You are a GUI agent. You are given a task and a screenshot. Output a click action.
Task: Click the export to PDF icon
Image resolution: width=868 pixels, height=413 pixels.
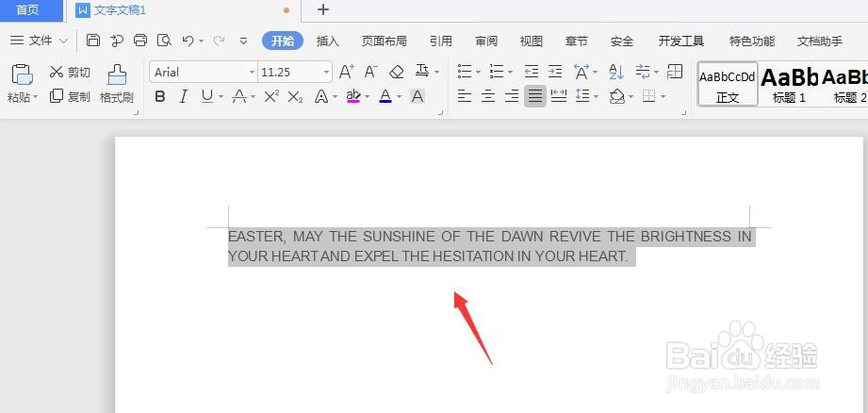pos(117,41)
